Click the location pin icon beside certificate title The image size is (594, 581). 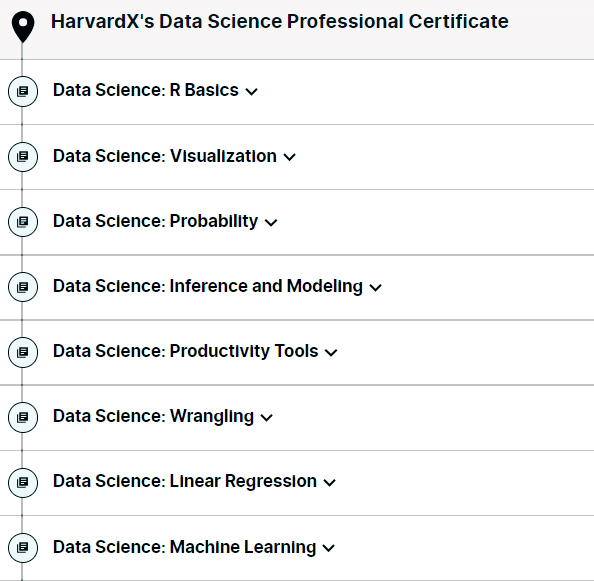(x=23, y=27)
